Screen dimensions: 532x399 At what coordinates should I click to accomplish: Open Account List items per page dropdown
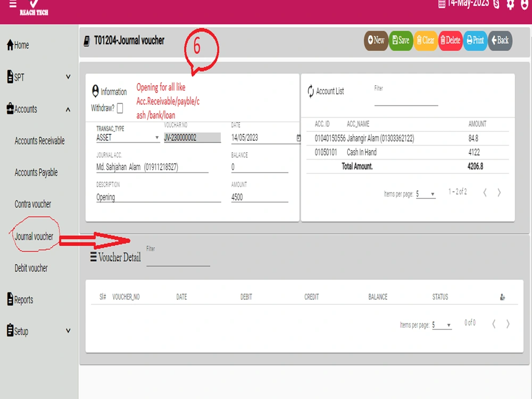coord(426,194)
